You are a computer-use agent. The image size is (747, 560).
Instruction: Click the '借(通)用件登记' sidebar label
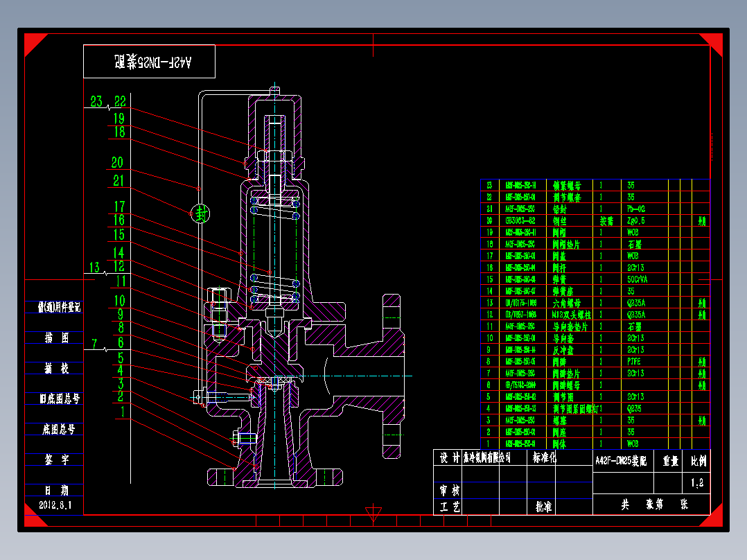pos(59,308)
